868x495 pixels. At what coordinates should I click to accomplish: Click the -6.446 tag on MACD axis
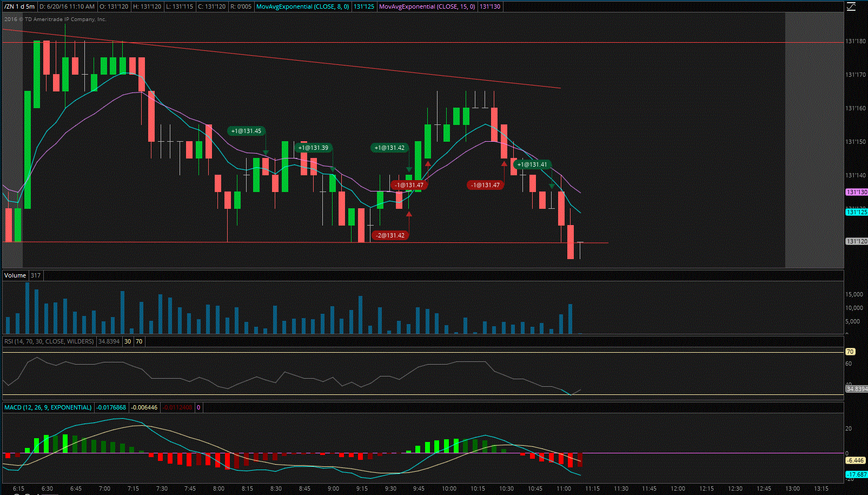(856, 460)
